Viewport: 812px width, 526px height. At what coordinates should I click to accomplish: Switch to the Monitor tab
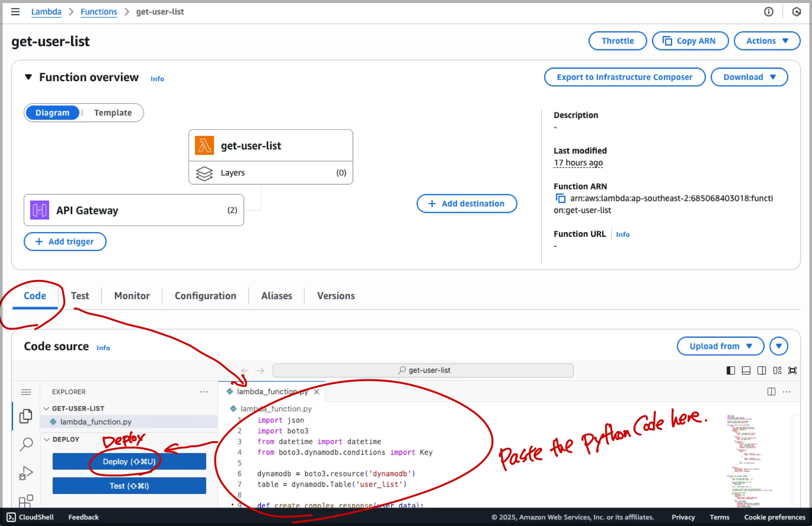click(x=132, y=296)
